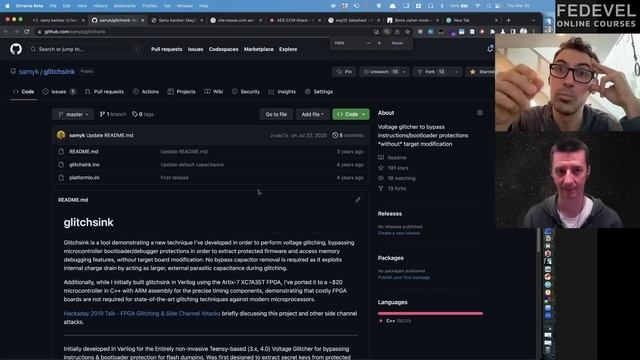640x360 pixels.
Task: Click Reset in the zoom popup
Action: (397, 43)
